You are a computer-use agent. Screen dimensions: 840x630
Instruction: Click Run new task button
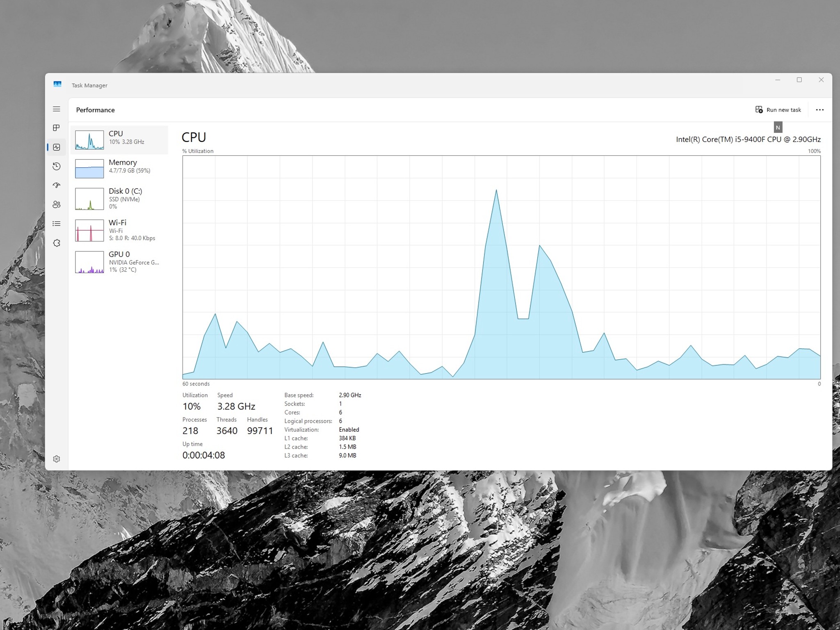pos(778,110)
